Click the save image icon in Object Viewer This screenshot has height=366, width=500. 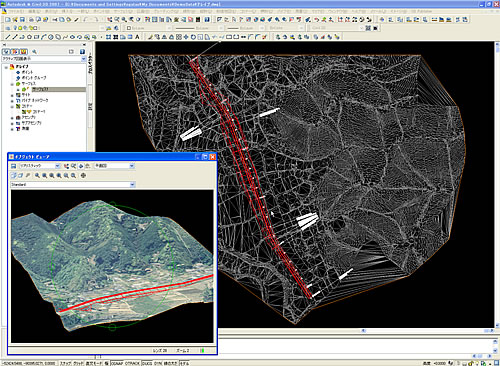[x=13, y=166]
